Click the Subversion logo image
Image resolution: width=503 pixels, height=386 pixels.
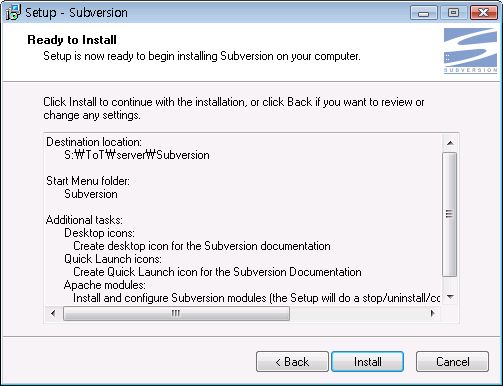470,50
